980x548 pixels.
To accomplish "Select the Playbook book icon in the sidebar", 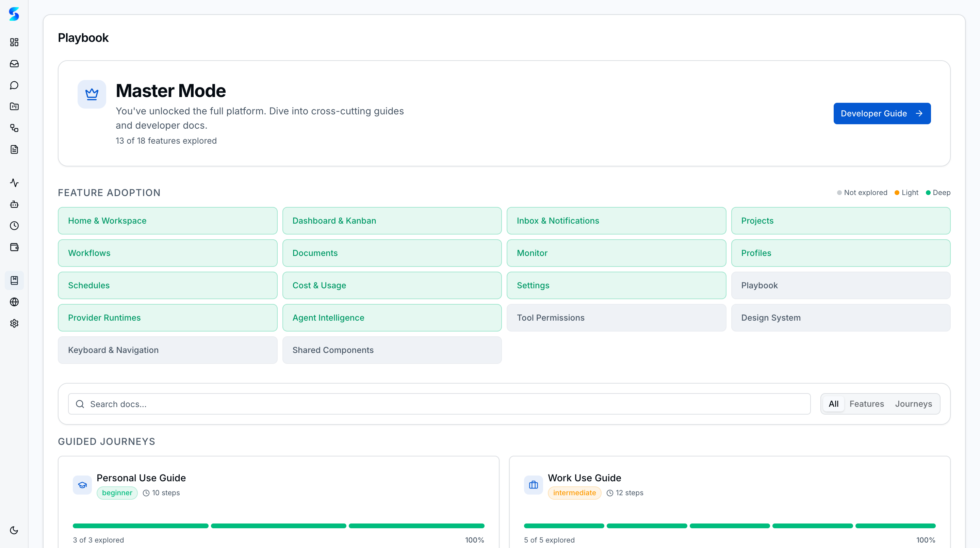I will 14,280.
